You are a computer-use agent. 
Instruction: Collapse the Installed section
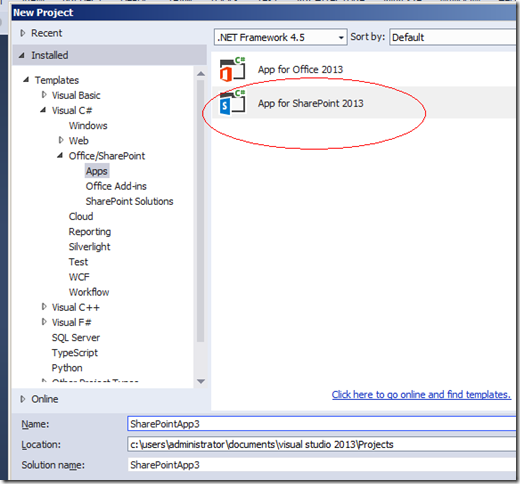[x=22, y=55]
